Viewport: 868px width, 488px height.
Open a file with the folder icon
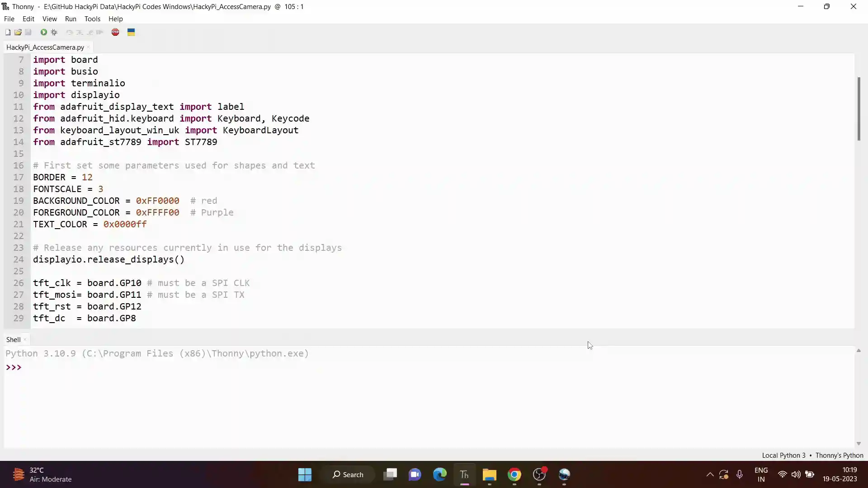tap(18, 32)
